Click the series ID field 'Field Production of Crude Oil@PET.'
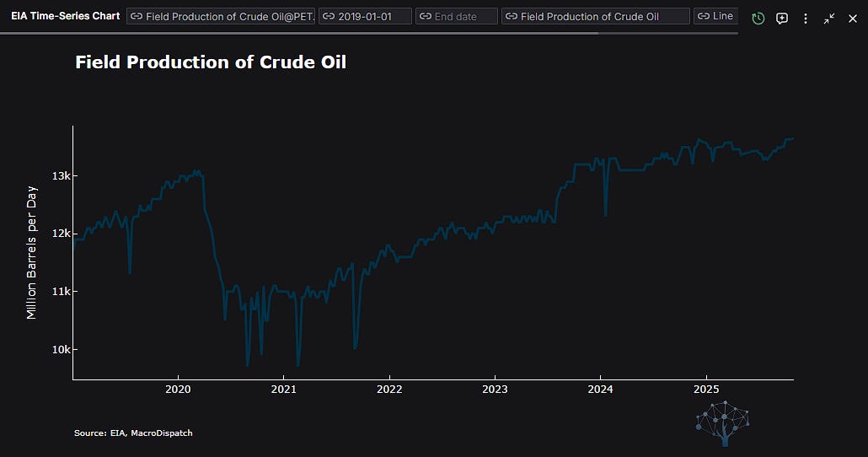The image size is (868, 457). click(221, 16)
